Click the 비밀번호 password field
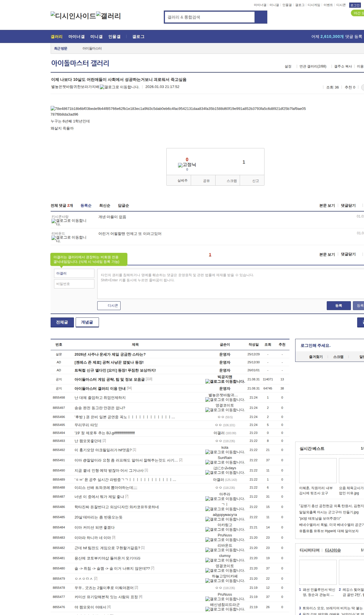The image size is (364, 615). [x=74, y=284]
